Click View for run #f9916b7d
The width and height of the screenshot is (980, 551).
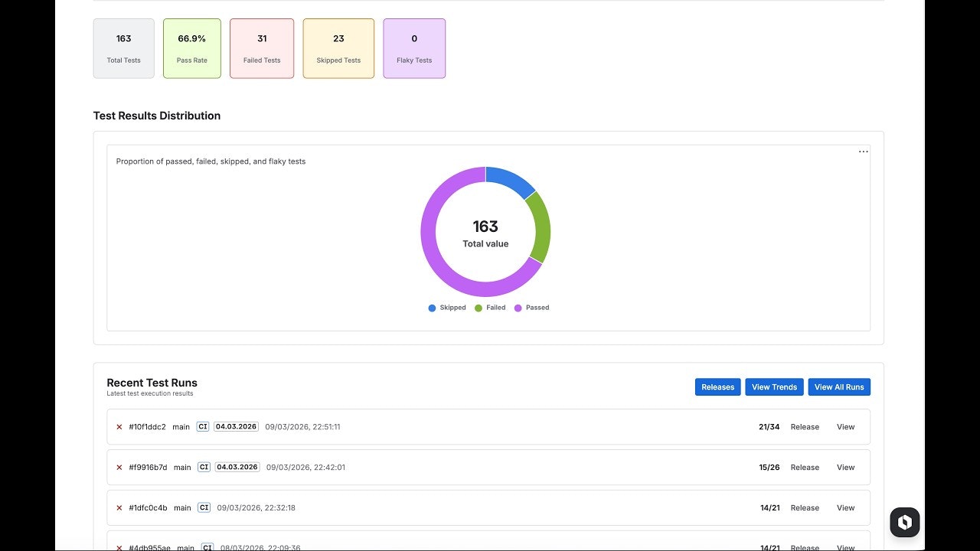(x=845, y=468)
